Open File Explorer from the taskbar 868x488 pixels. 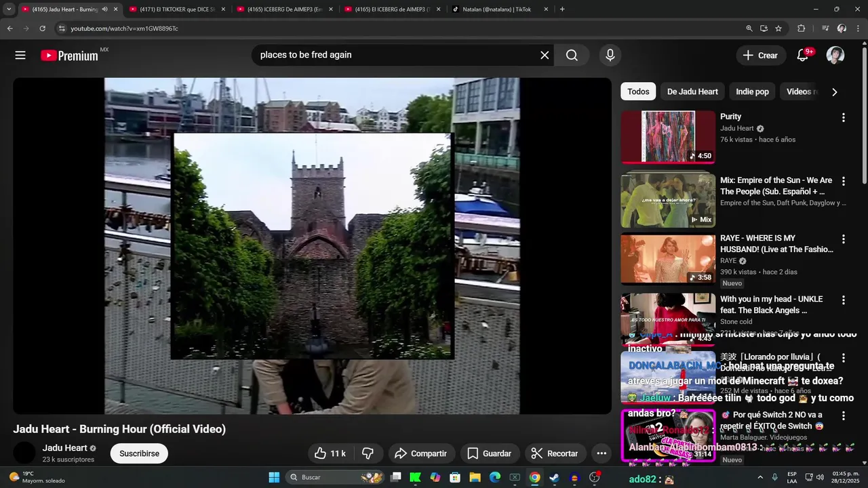[475, 477]
